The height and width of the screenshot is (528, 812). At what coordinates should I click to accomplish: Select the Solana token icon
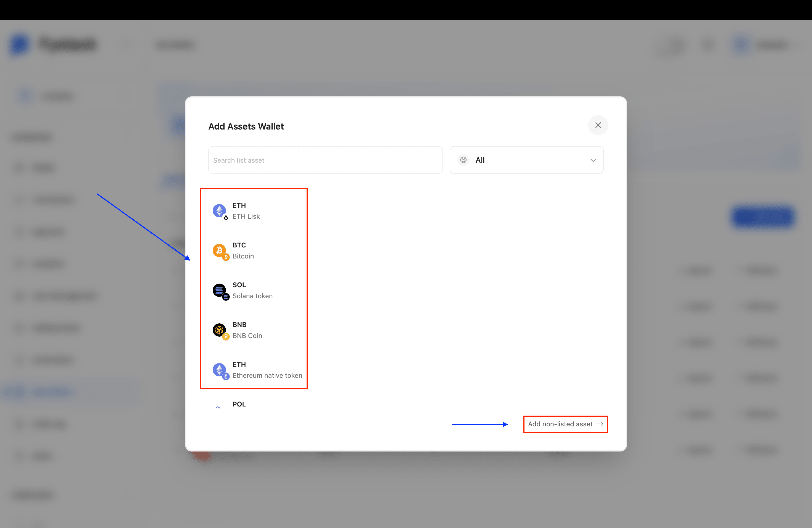pos(219,290)
